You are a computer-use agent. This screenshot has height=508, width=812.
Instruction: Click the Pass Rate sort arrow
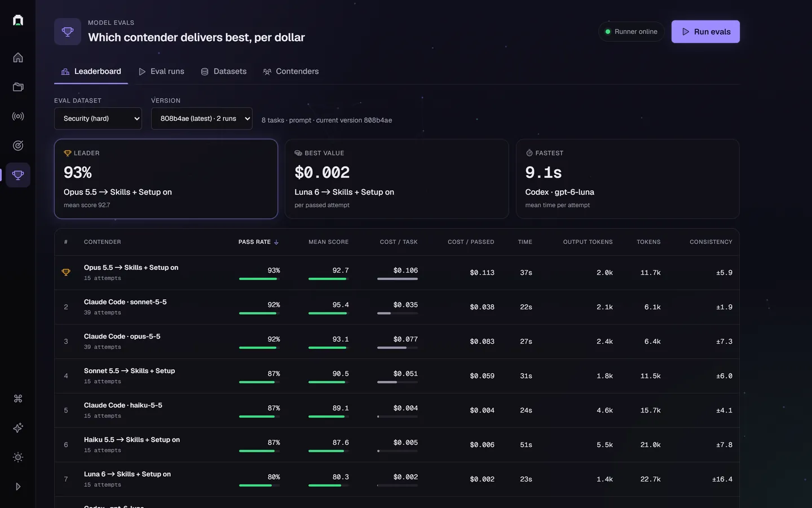[x=276, y=242]
